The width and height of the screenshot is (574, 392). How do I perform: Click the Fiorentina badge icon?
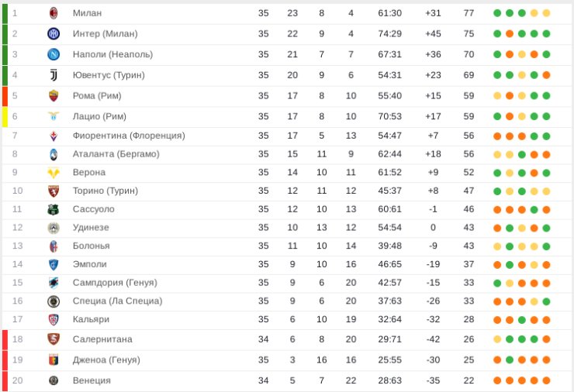(x=54, y=136)
